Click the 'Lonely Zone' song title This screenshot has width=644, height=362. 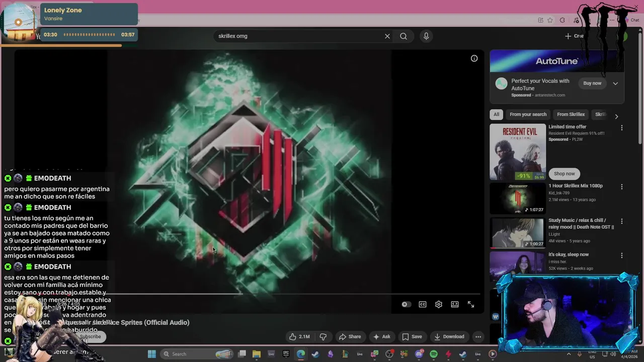click(63, 10)
